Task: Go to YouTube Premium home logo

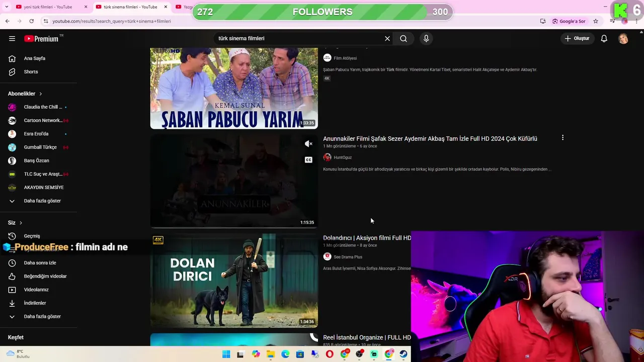Action: click(42, 39)
